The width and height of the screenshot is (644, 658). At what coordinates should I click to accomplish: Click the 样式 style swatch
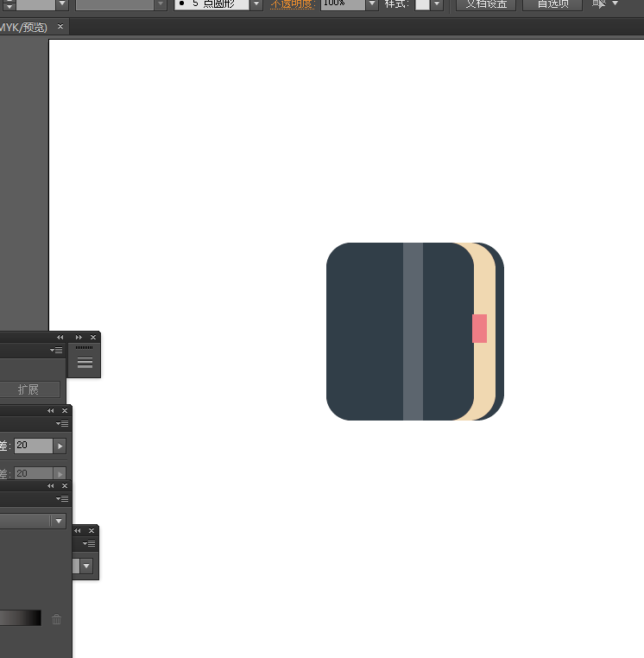click(422, 4)
